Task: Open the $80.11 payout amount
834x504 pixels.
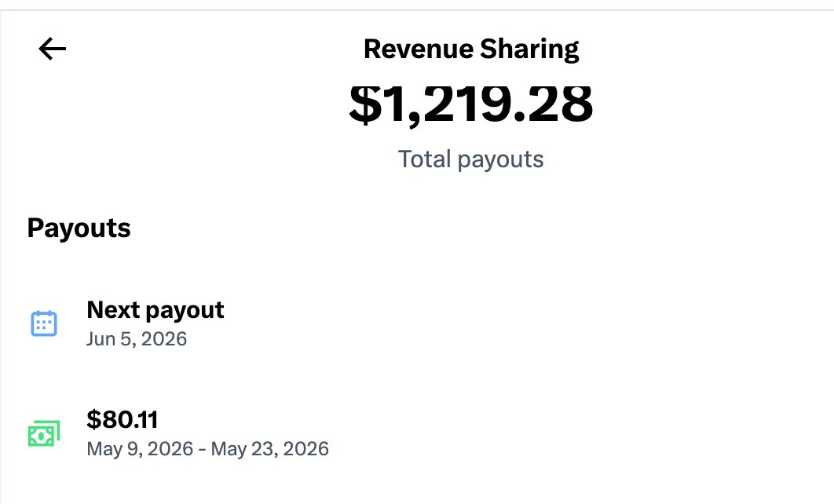Action: coord(123,419)
